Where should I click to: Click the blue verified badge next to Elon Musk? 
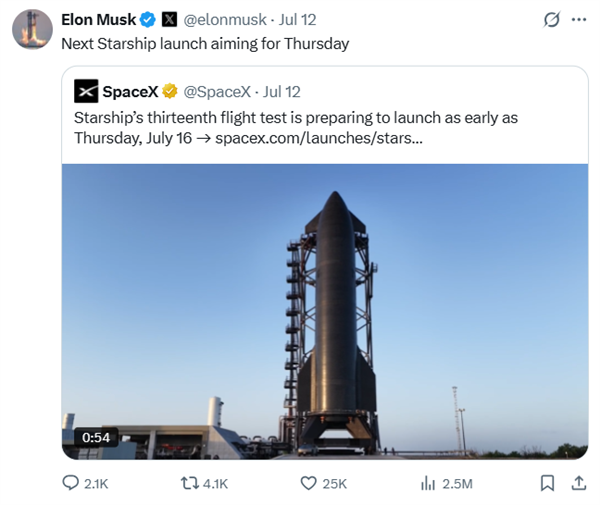148,20
